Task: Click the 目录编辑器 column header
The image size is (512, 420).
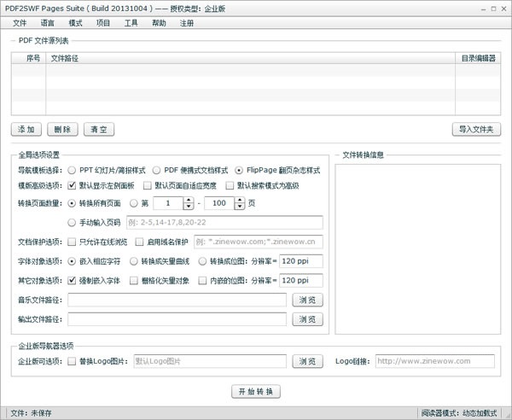Action: (478, 58)
